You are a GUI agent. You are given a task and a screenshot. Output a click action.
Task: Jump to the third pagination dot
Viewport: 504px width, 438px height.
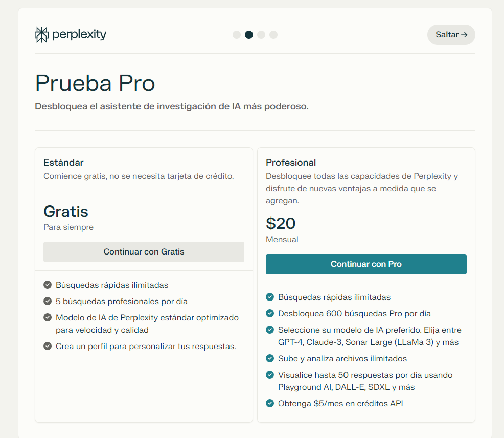point(261,35)
